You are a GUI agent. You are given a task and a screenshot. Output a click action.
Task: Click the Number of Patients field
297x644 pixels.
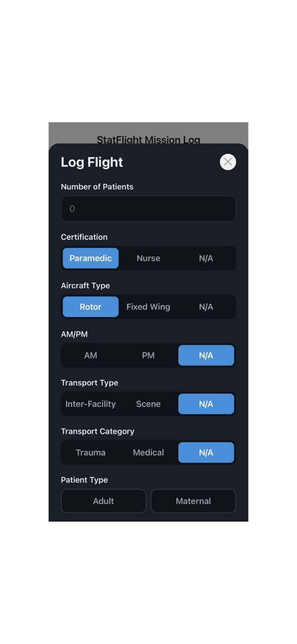tap(148, 209)
